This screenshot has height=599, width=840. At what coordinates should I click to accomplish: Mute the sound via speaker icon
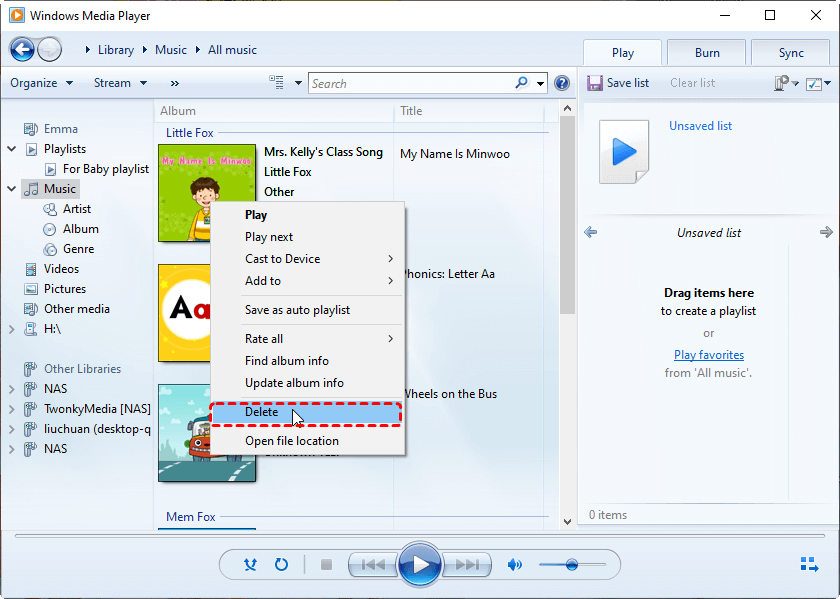tap(515, 564)
